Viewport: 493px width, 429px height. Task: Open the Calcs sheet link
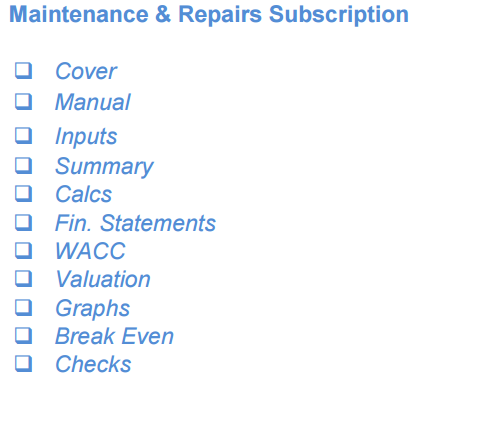(x=83, y=194)
